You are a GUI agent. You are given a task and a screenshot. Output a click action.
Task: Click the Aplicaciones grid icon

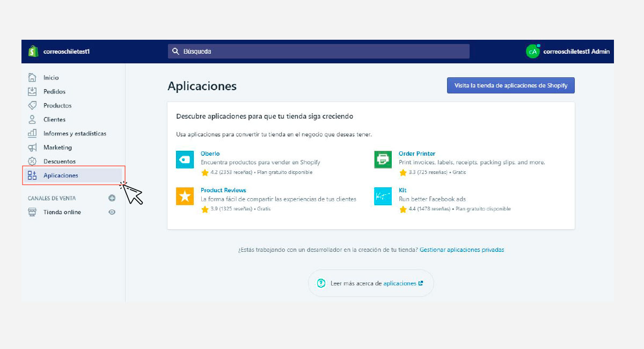click(x=32, y=175)
